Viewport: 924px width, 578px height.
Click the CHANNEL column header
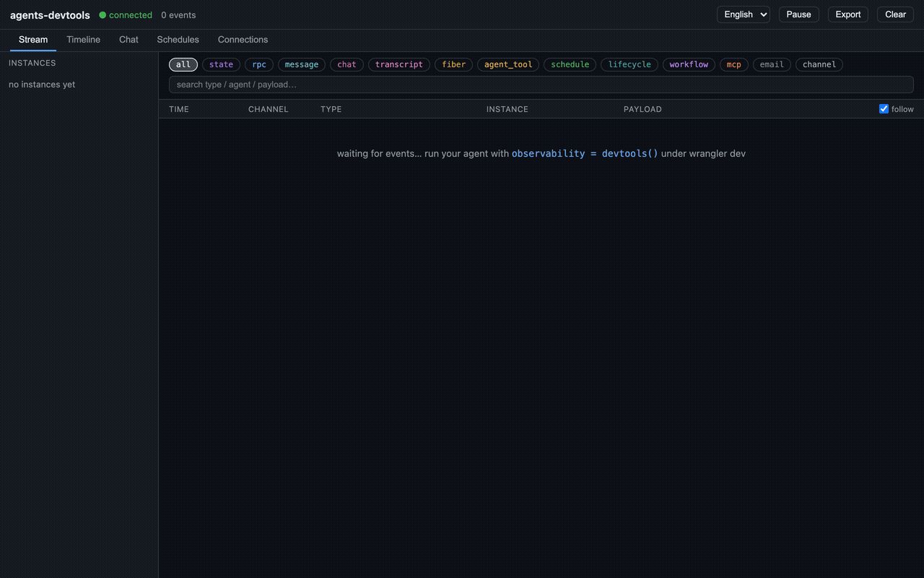point(269,109)
